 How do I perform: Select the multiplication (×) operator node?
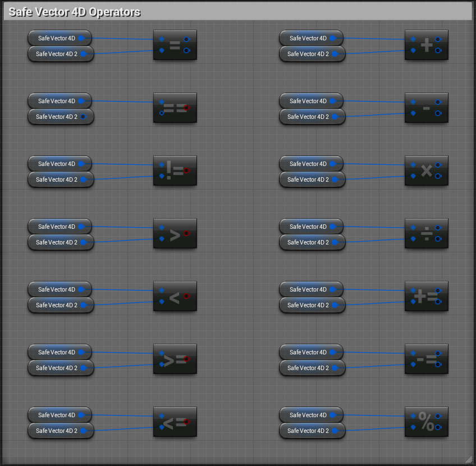(x=426, y=171)
